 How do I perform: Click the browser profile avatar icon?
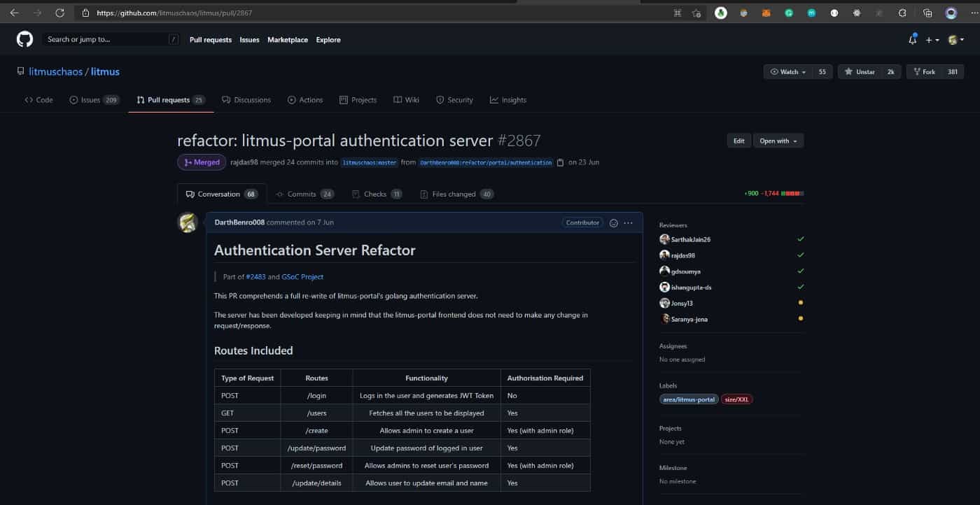951,13
